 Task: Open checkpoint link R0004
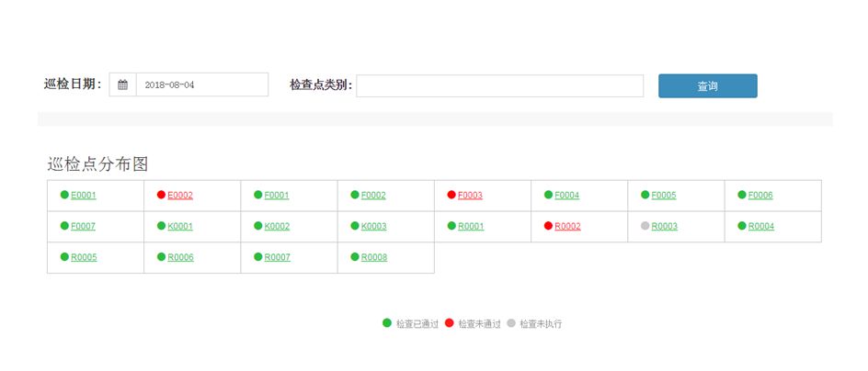(761, 227)
